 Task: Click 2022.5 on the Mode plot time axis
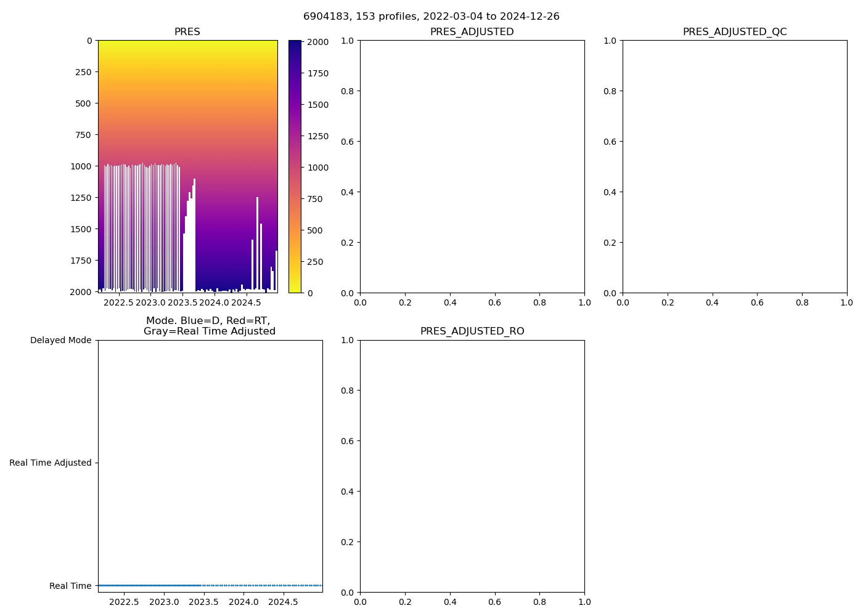pyautogui.click(x=124, y=602)
